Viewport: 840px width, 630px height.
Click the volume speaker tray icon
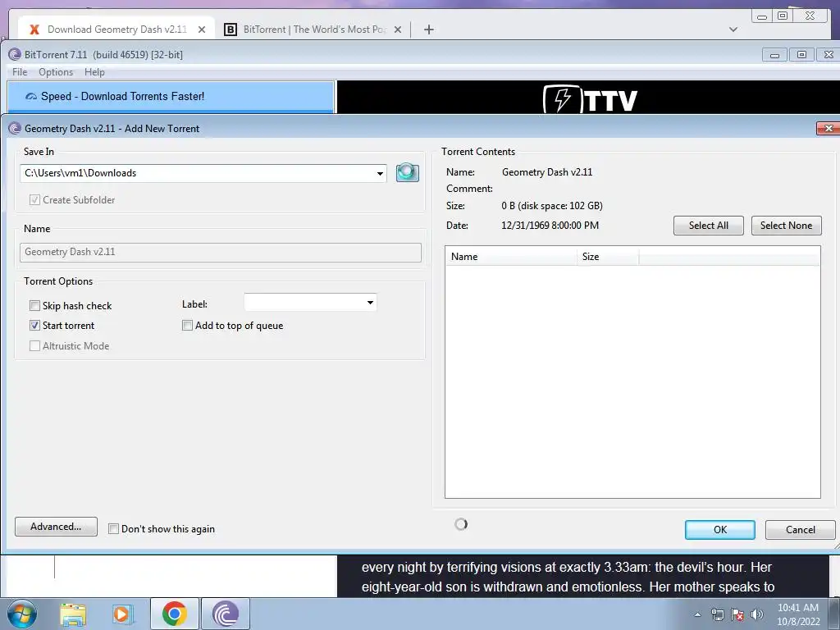757,614
